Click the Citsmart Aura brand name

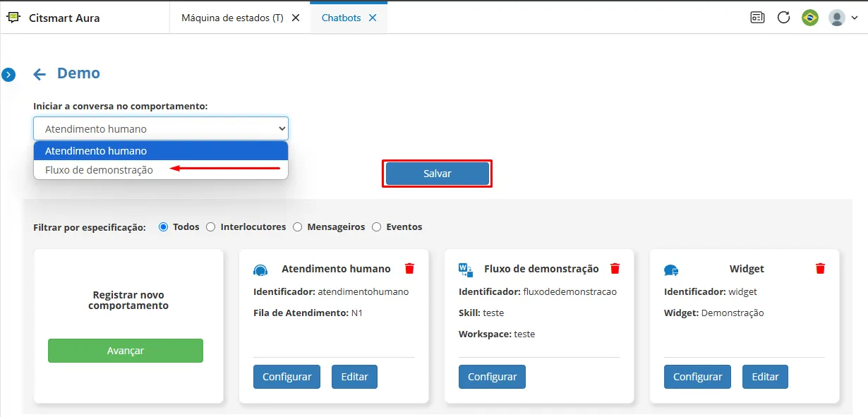pos(64,18)
